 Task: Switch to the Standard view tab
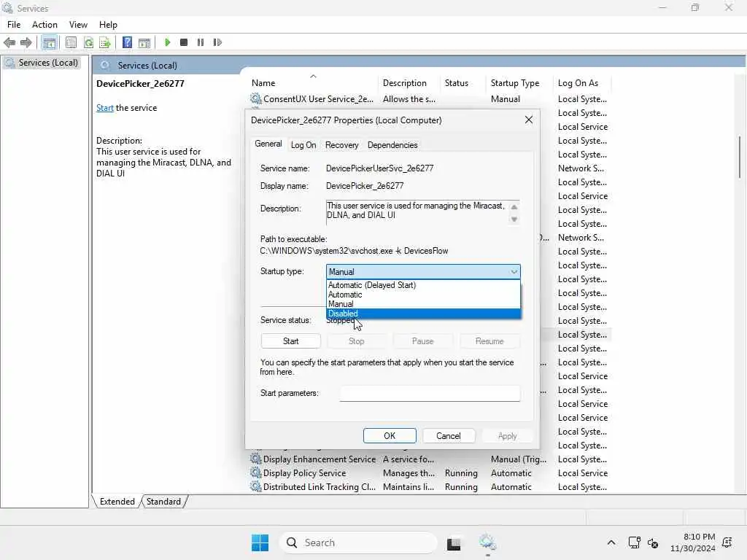(x=163, y=502)
